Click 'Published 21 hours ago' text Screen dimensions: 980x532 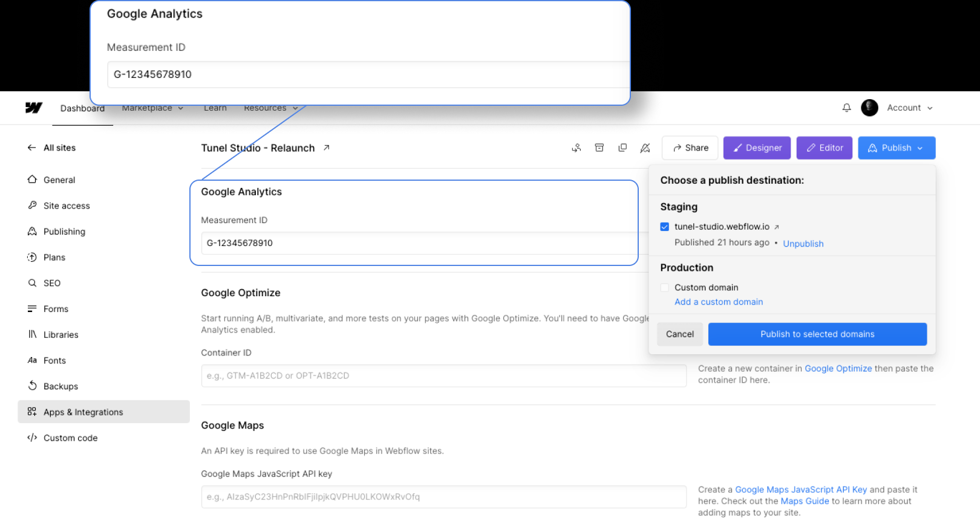point(722,242)
